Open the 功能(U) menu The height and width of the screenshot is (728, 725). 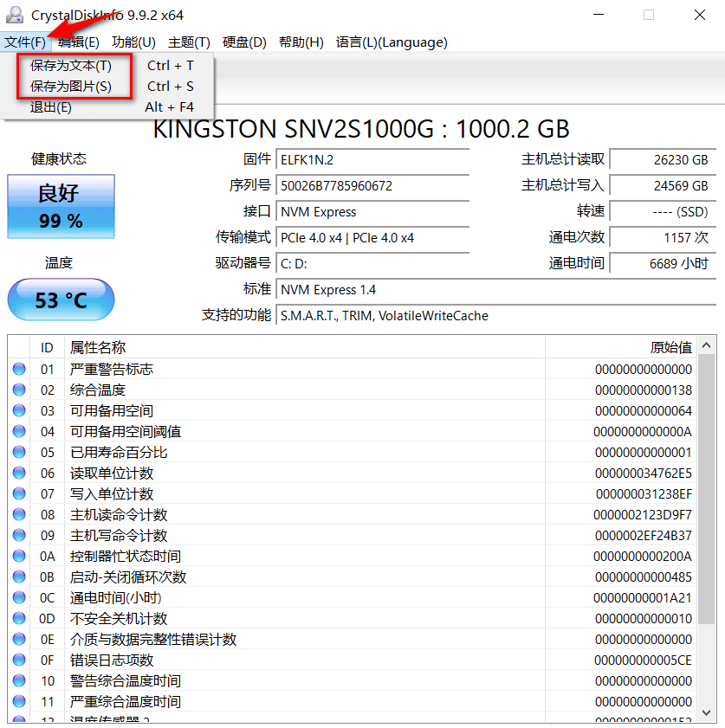coord(133,42)
